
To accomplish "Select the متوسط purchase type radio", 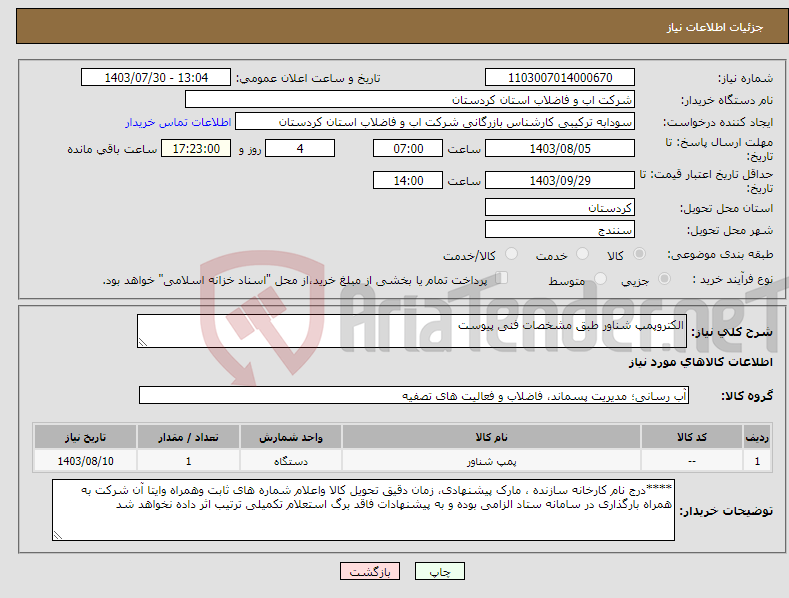I will 600,278.
